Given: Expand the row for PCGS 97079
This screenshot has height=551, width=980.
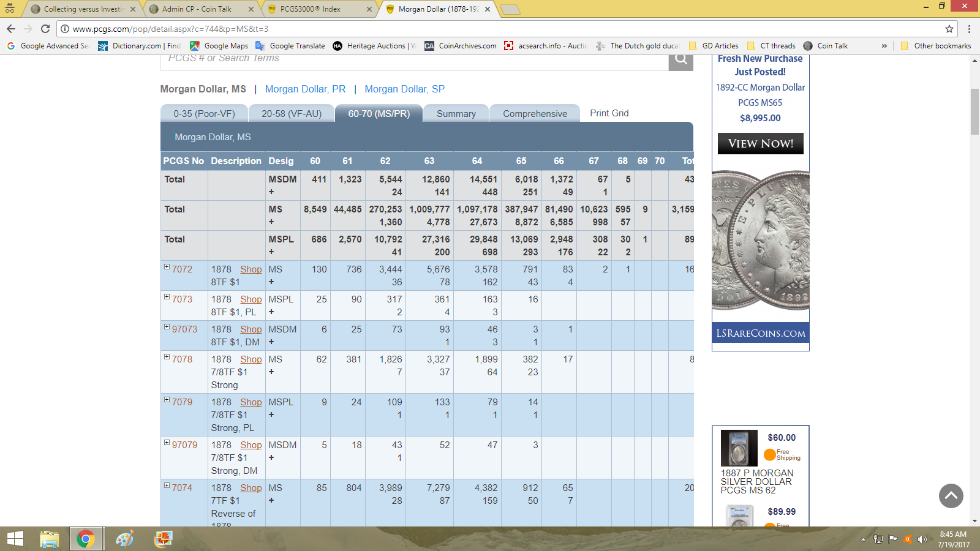Looking at the screenshot, I should (167, 443).
